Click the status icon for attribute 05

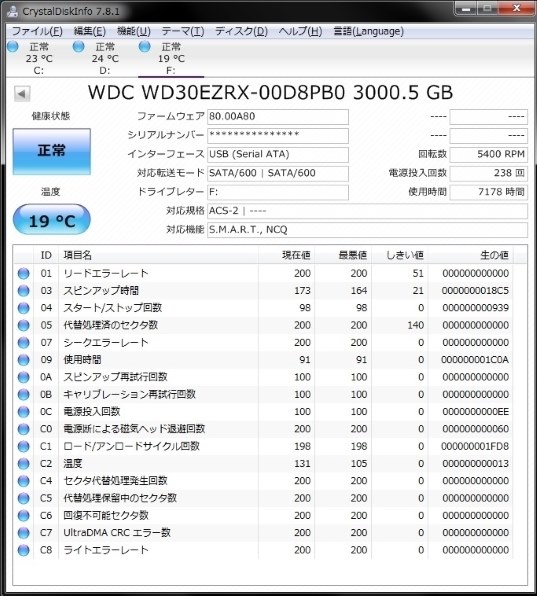point(24,325)
